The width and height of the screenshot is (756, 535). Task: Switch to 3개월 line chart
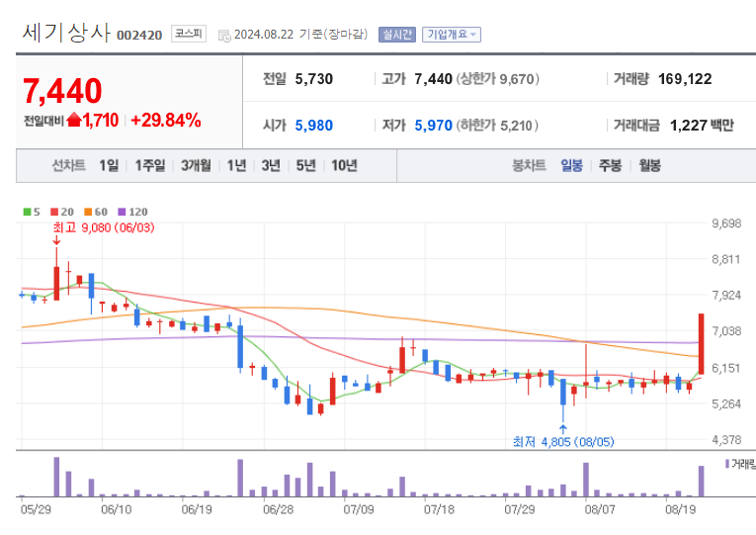click(196, 165)
